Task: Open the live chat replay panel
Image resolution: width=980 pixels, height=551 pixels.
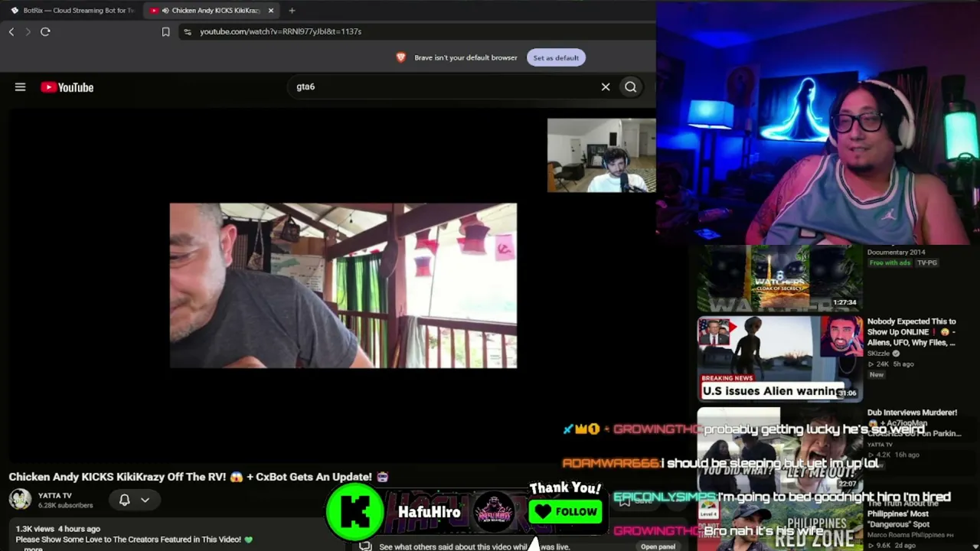Action: [658, 546]
